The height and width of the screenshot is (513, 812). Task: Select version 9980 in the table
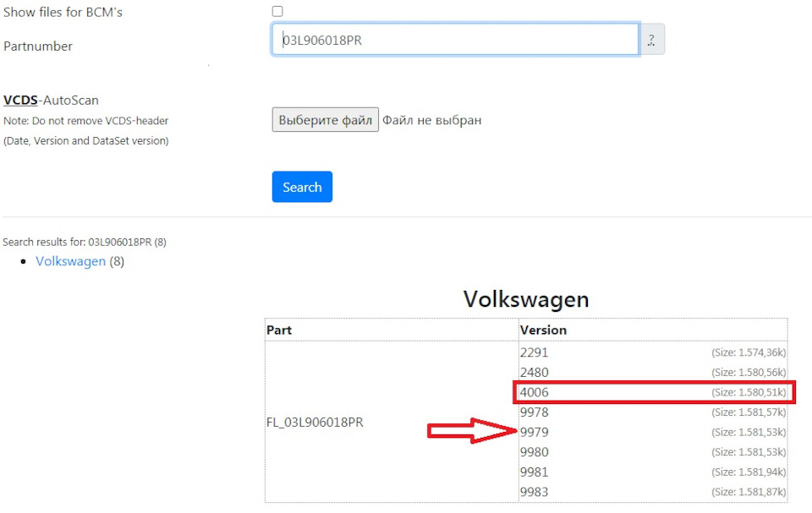click(x=534, y=452)
